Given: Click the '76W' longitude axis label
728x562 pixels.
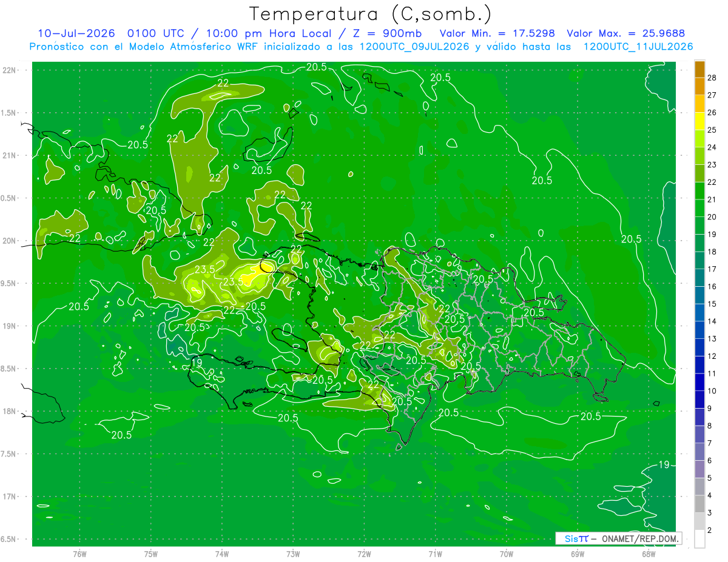Looking at the screenshot, I should [x=79, y=554].
